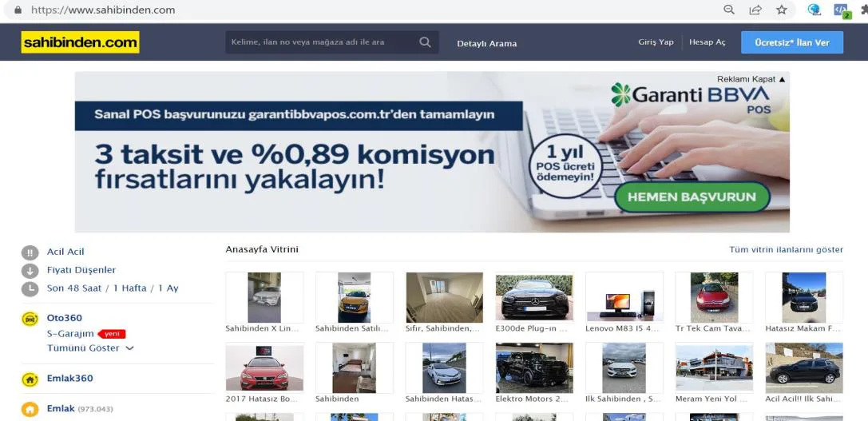This screenshot has width=868, height=421.
Task: Open Detaylı Arama
Action: (486, 43)
